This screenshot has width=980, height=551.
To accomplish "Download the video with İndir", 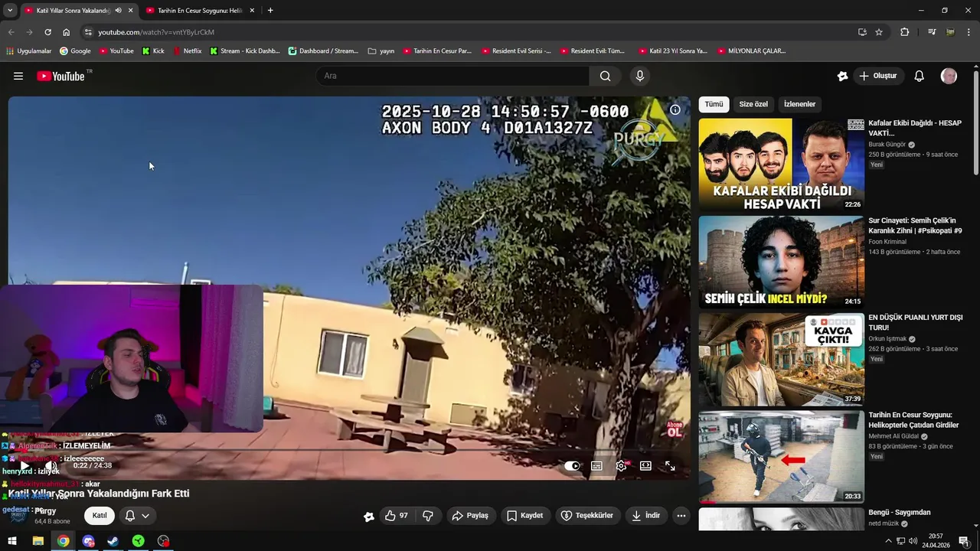I will 645,516.
